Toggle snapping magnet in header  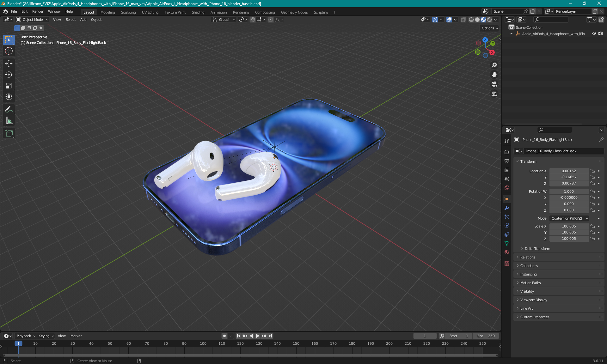click(253, 20)
